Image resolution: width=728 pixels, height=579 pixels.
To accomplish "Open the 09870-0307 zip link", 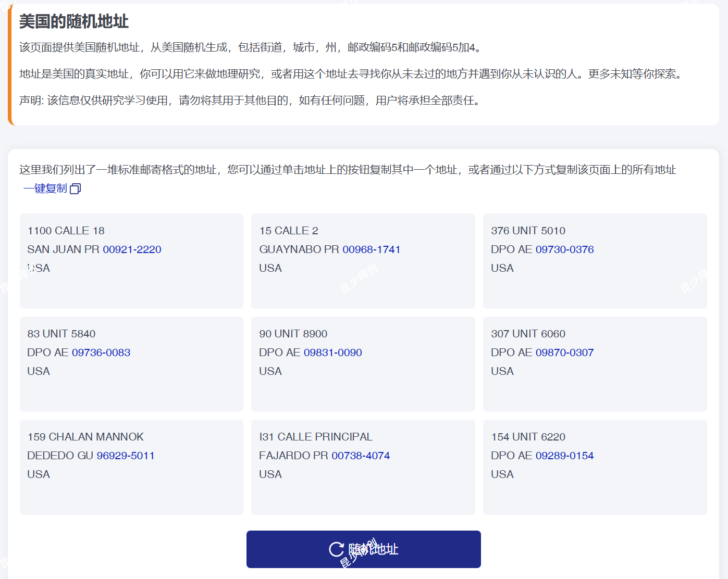I will tap(564, 353).
